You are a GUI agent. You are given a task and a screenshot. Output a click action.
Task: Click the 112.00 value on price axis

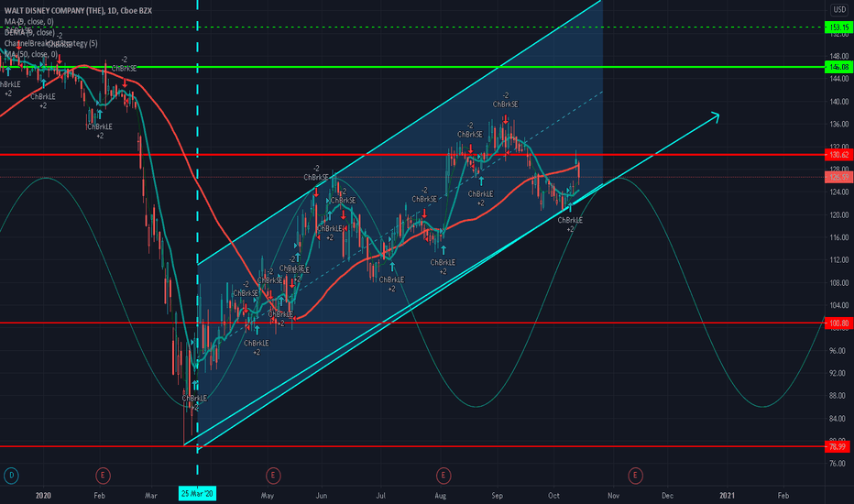pyautogui.click(x=838, y=260)
